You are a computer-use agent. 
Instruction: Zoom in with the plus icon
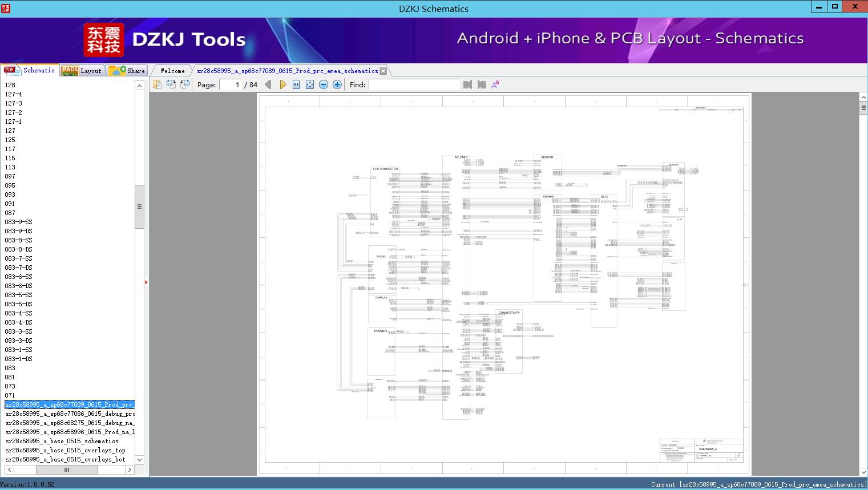coord(337,84)
